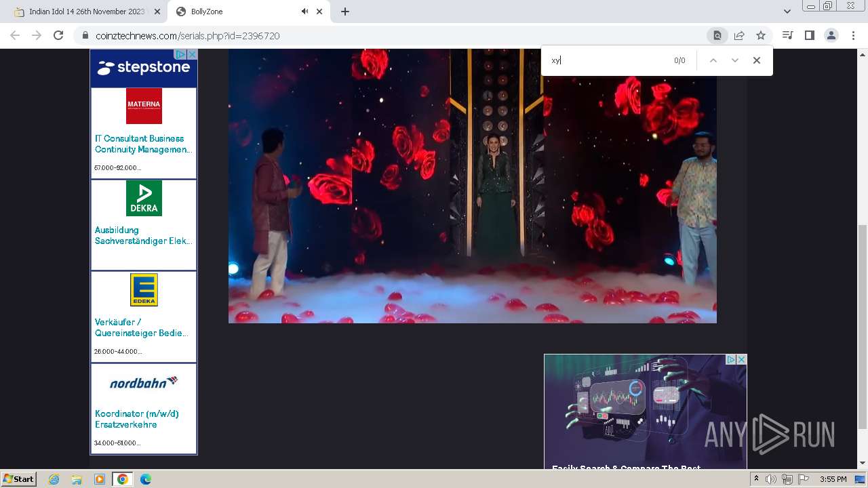The image size is (868, 488).
Task: Open Action Center flag icon
Action: pyautogui.click(x=804, y=479)
